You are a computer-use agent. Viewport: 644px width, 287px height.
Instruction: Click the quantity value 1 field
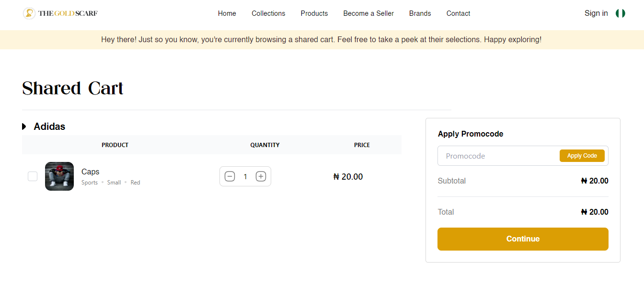[x=245, y=176]
